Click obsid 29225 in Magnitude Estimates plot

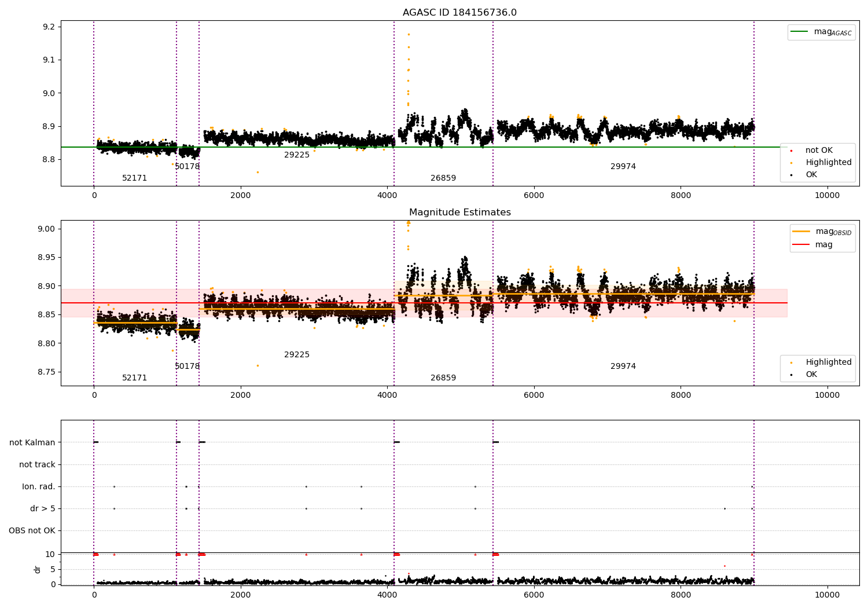(x=297, y=354)
